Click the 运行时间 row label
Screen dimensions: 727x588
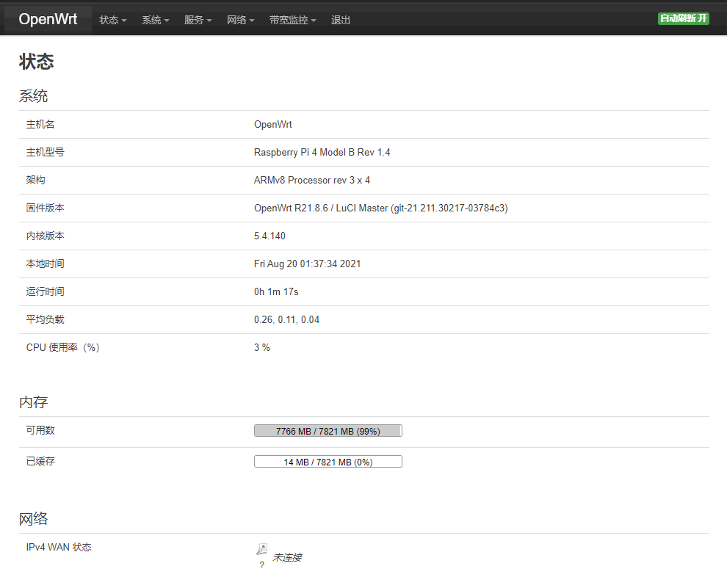pos(45,291)
